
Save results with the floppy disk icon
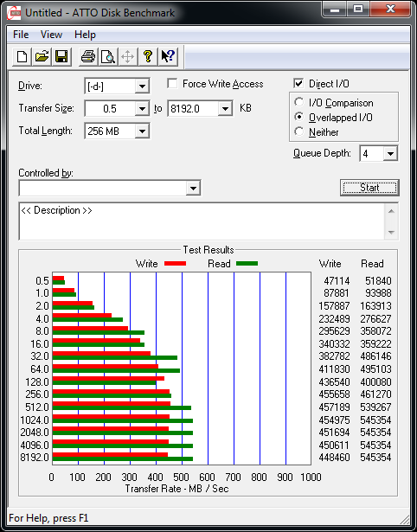pyautogui.click(x=61, y=57)
